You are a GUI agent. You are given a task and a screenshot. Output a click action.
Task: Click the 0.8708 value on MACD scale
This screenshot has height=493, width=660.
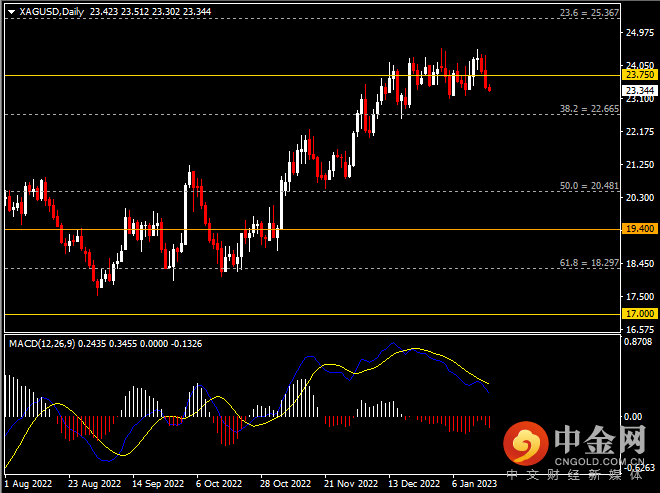(637, 344)
